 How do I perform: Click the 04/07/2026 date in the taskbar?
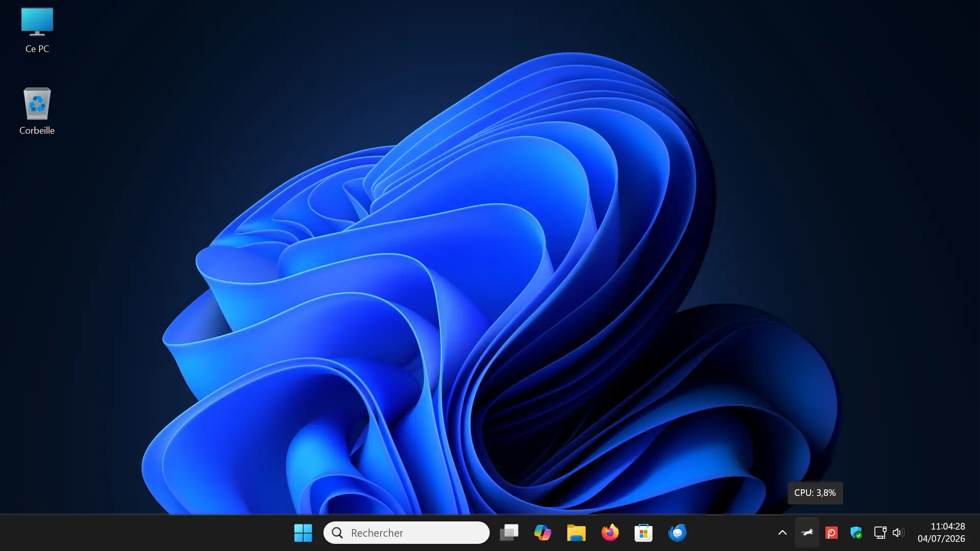(x=941, y=539)
